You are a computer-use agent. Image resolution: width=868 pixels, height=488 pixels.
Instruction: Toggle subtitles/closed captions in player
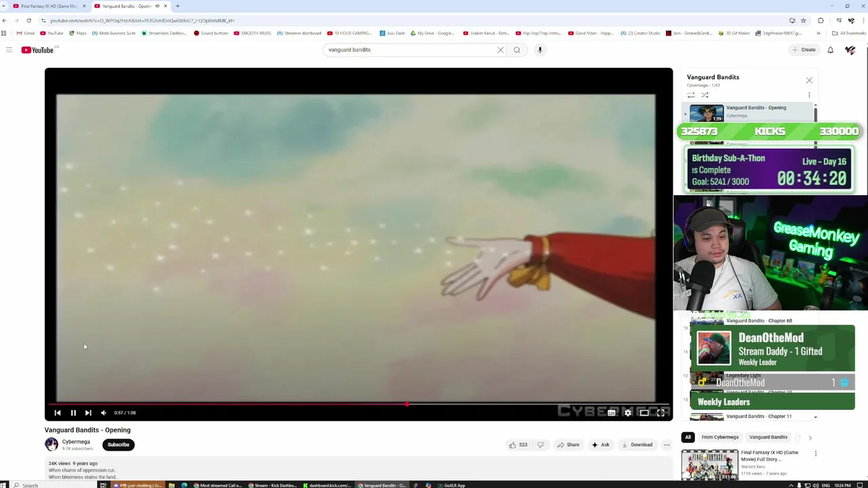pos(612,413)
